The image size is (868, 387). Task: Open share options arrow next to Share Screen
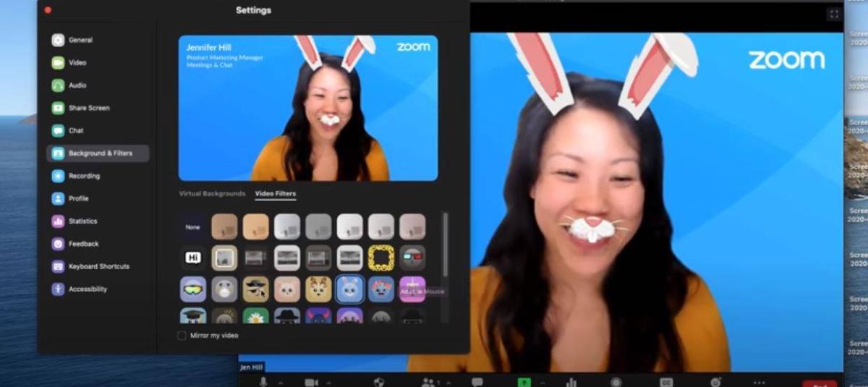(542, 382)
